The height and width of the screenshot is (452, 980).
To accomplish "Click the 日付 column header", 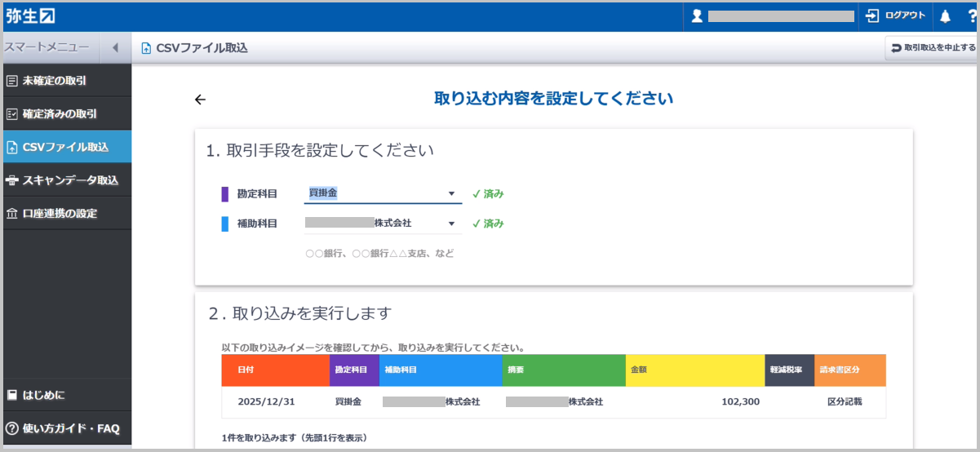I will (x=276, y=370).
